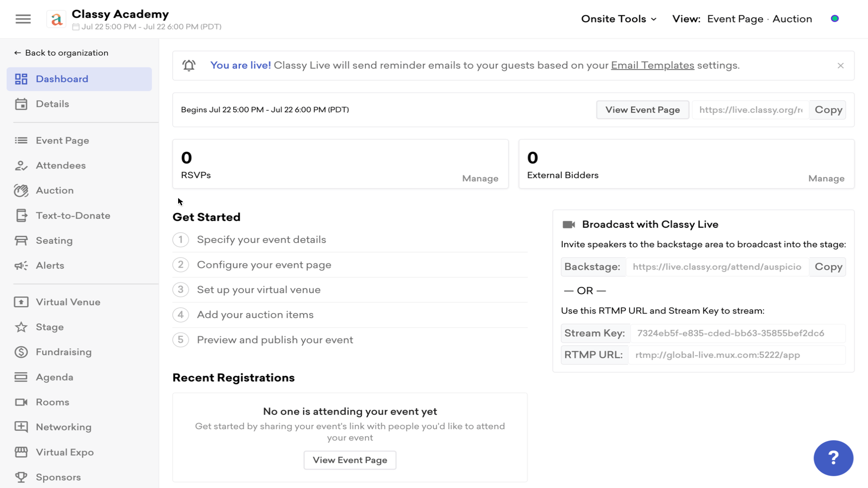Click the RTMP URL field
The height and width of the screenshot is (488, 868).
pos(737,355)
